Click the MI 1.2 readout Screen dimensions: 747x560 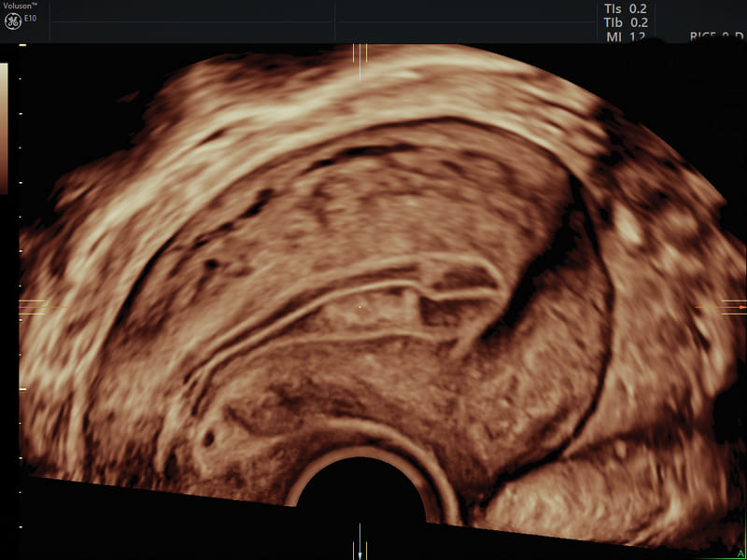626,37
